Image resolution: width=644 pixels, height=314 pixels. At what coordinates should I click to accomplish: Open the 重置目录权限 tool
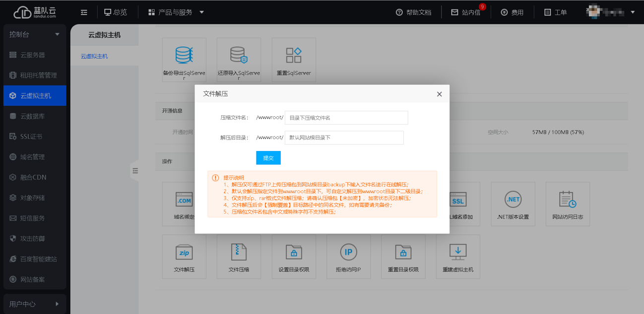403,256
